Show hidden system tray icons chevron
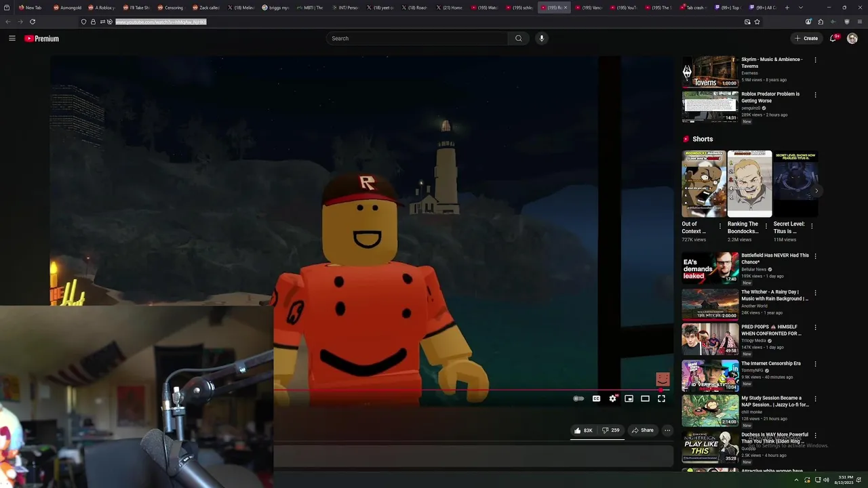 coord(796,480)
